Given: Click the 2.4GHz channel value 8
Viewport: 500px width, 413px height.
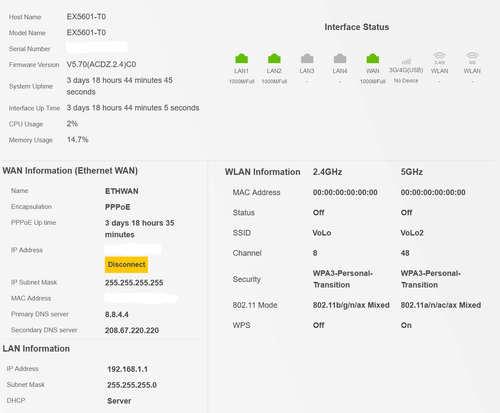Looking at the screenshot, I should pyautogui.click(x=315, y=253).
